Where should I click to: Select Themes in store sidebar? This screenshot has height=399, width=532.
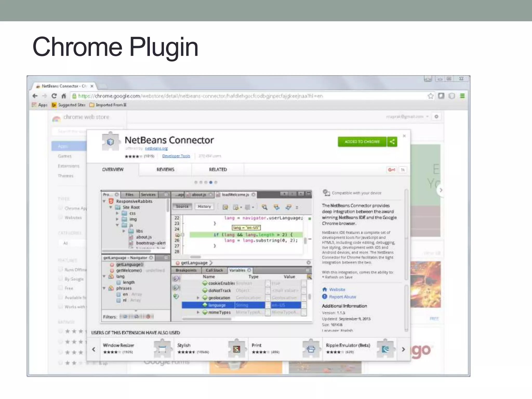65,176
